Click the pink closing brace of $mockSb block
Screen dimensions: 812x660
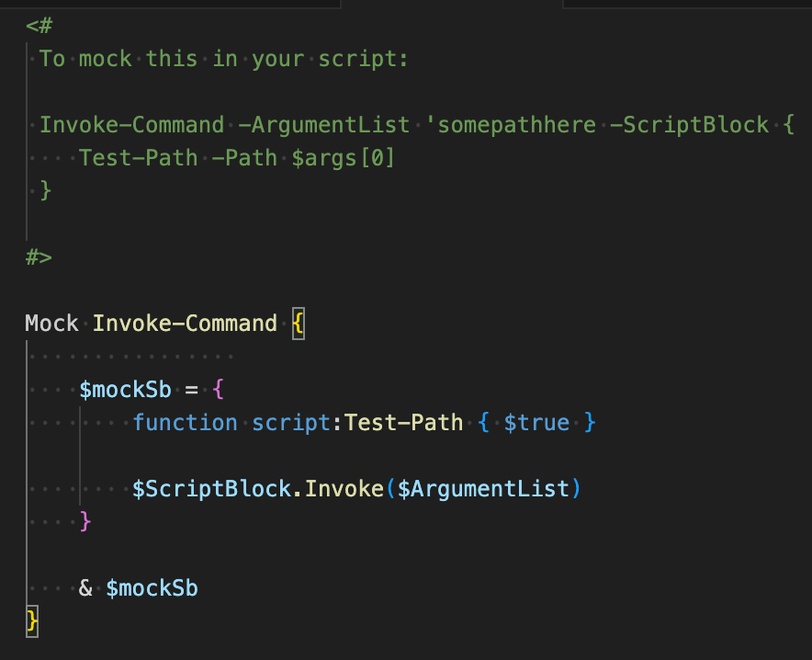(85, 522)
